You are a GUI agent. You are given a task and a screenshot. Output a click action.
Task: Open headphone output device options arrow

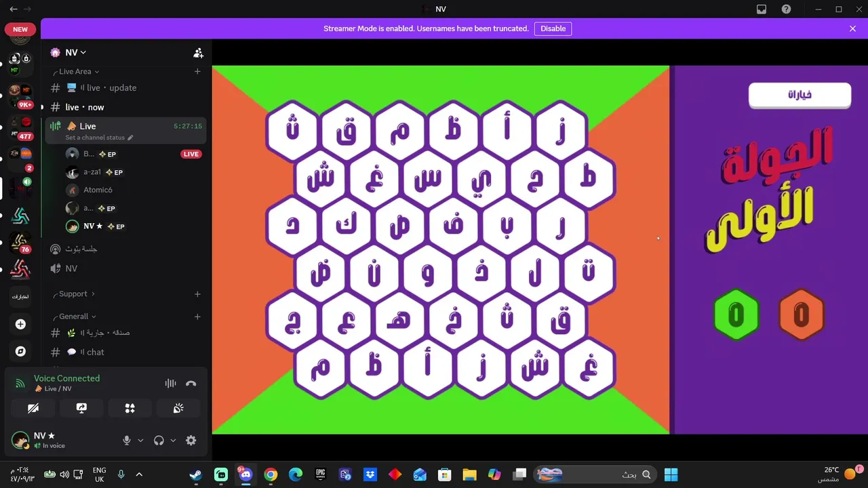(173, 441)
